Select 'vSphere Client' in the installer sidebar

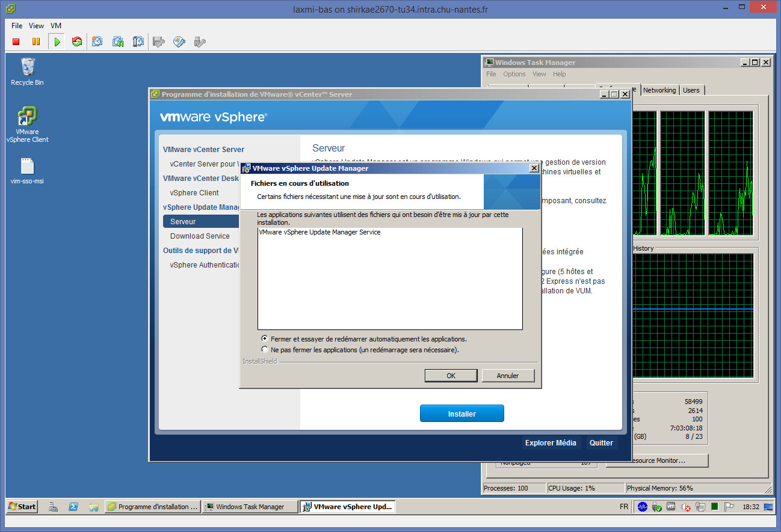click(x=194, y=193)
